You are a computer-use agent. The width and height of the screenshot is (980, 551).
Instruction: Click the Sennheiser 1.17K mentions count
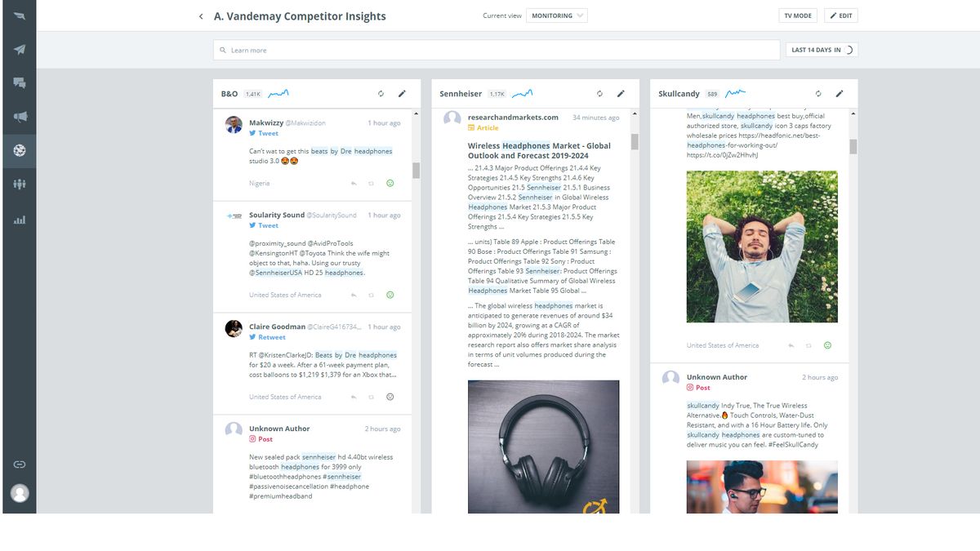497,94
